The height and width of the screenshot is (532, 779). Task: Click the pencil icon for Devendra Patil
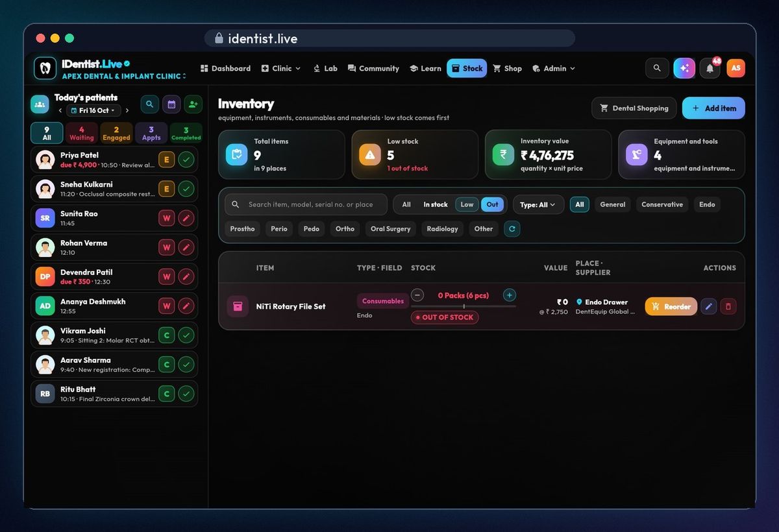[186, 276]
